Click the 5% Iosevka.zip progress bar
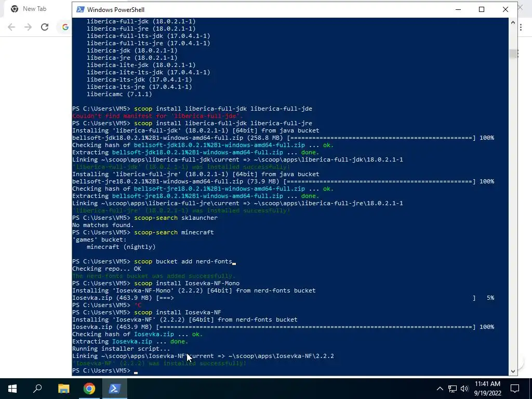The image size is (532, 399). coord(315,298)
